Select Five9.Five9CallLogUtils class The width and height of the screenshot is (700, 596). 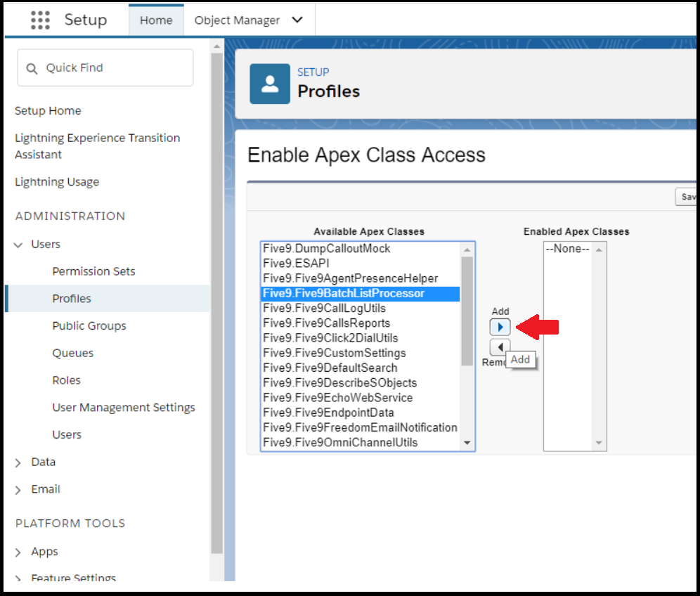(361, 309)
